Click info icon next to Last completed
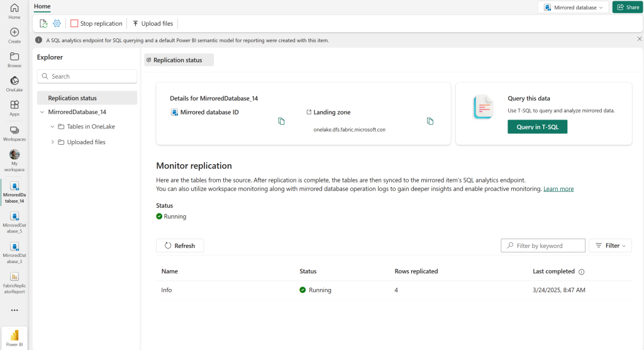644x350 pixels. tap(582, 271)
